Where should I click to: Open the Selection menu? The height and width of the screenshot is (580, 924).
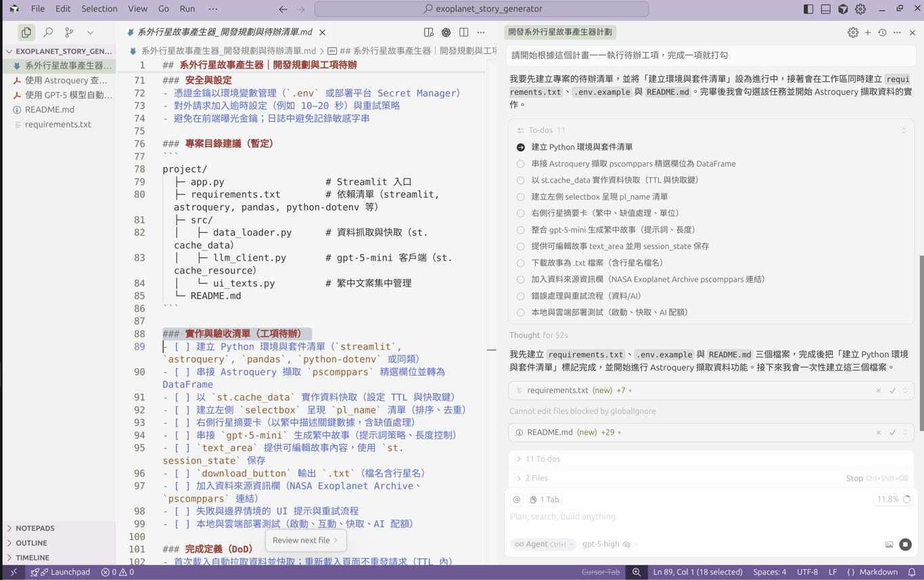point(99,9)
